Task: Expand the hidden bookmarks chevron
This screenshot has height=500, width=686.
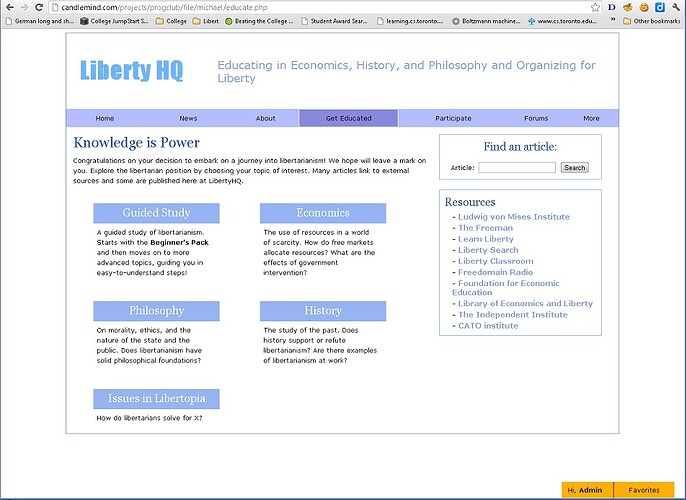Action: (613, 20)
